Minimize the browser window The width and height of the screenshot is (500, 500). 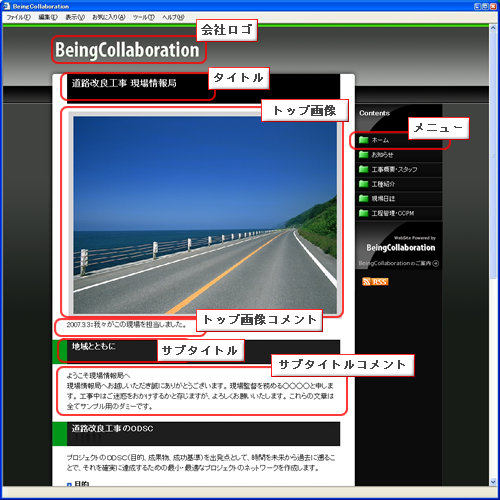tap(477, 6)
